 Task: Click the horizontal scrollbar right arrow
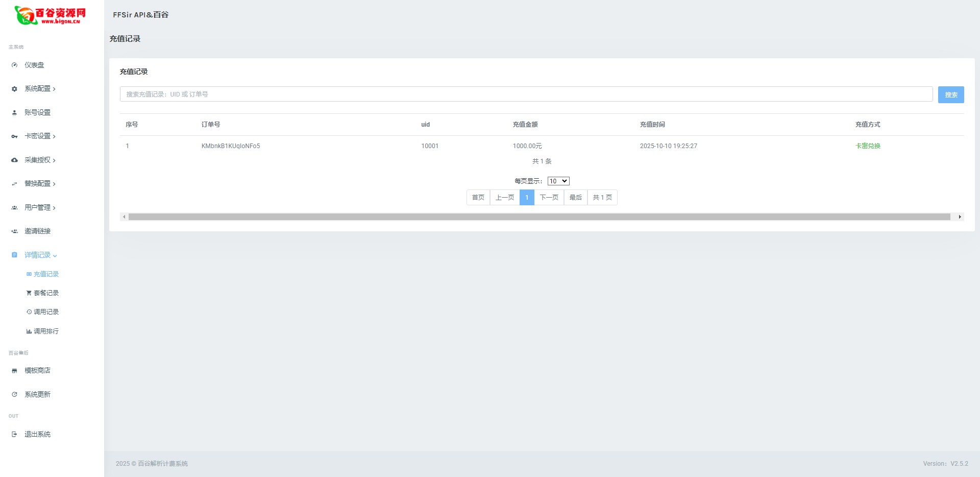pyautogui.click(x=960, y=217)
